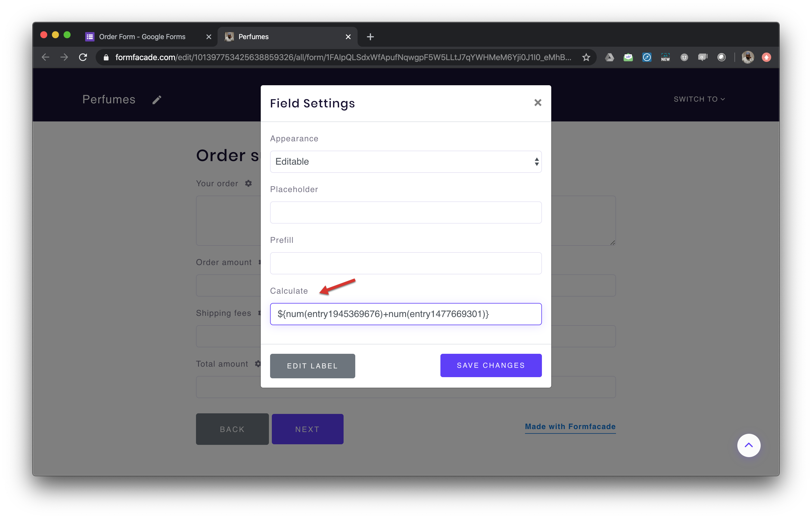Image resolution: width=812 pixels, height=519 pixels.
Task: Reload the current page
Action: pos(83,57)
